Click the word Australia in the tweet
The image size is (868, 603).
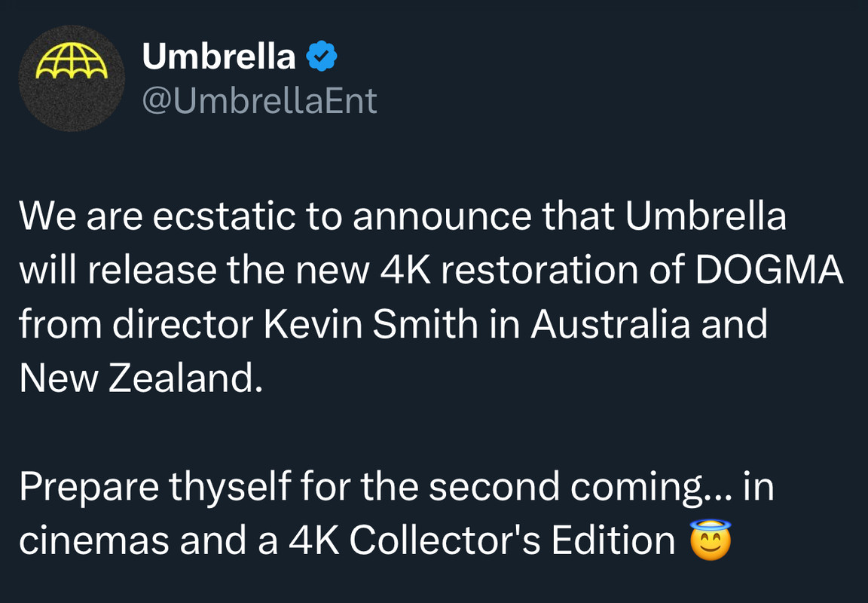(x=610, y=324)
